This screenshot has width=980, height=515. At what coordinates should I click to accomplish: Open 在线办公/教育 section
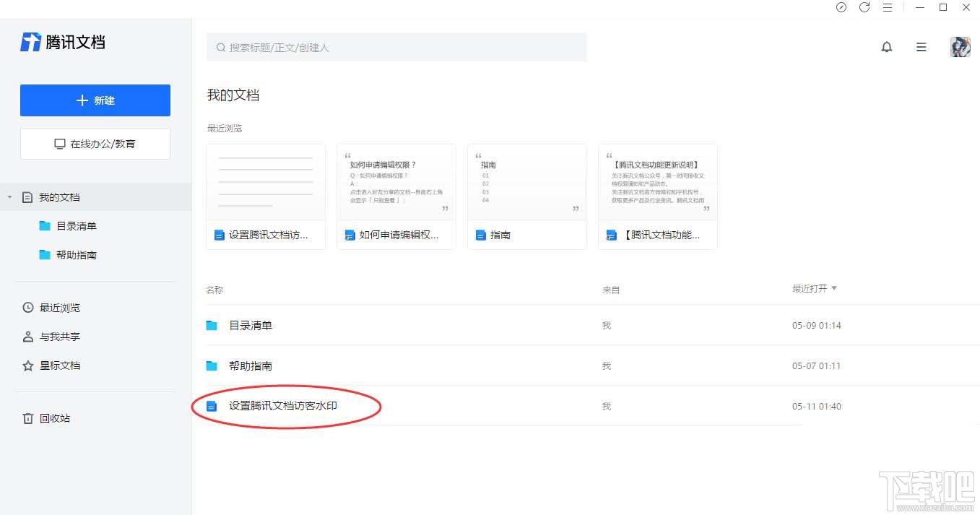pyautogui.click(x=95, y=143)
